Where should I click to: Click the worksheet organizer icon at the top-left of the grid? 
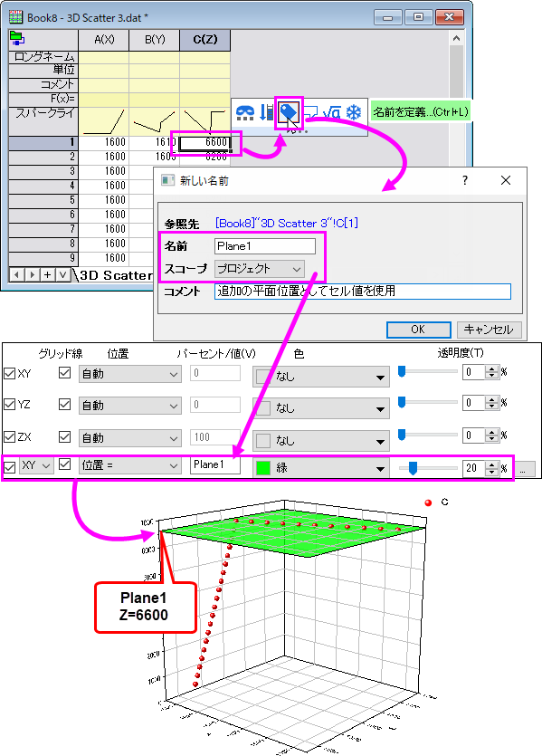pyautogui.click(x=17, y=38)
